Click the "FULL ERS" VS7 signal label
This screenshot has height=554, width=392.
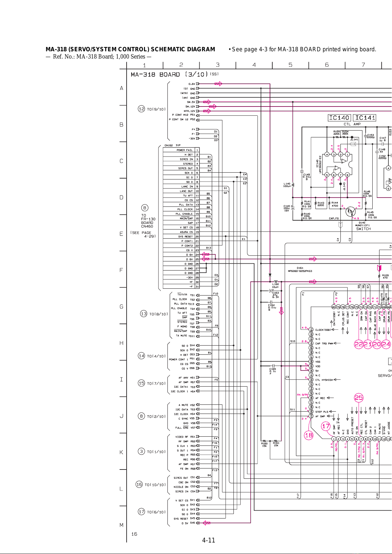click(x=182, y=428)
